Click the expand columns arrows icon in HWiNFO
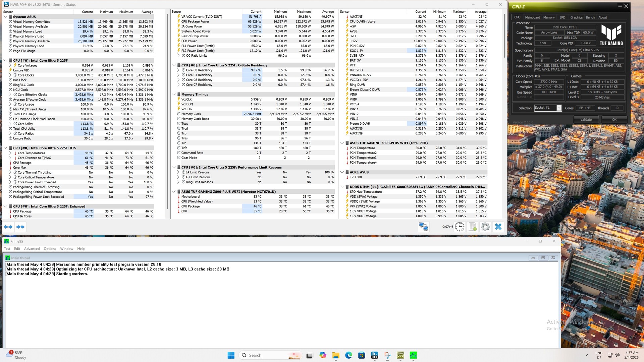 [8, 227]
